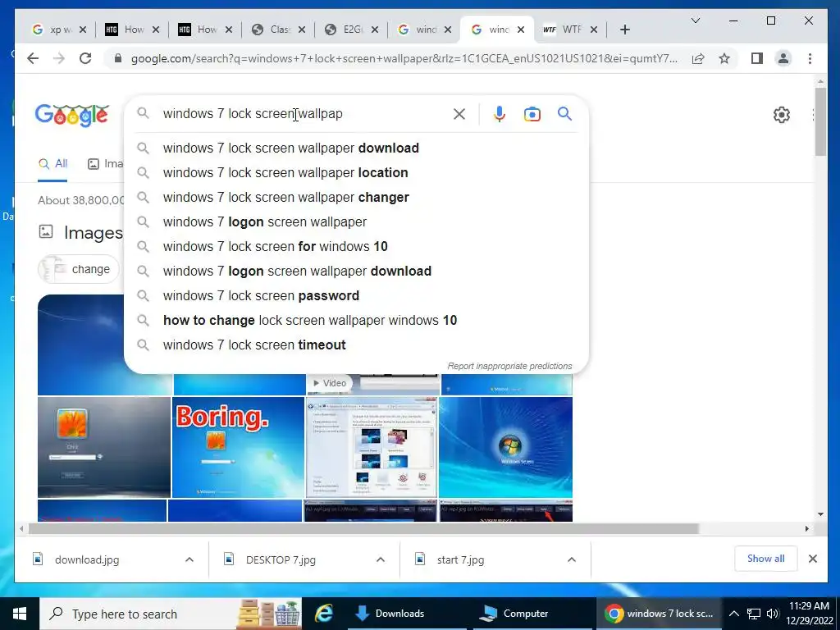Open the volume tray icon
Image resolution: width=840 pixels, height=630 pixels.
(x=773, y=614)
